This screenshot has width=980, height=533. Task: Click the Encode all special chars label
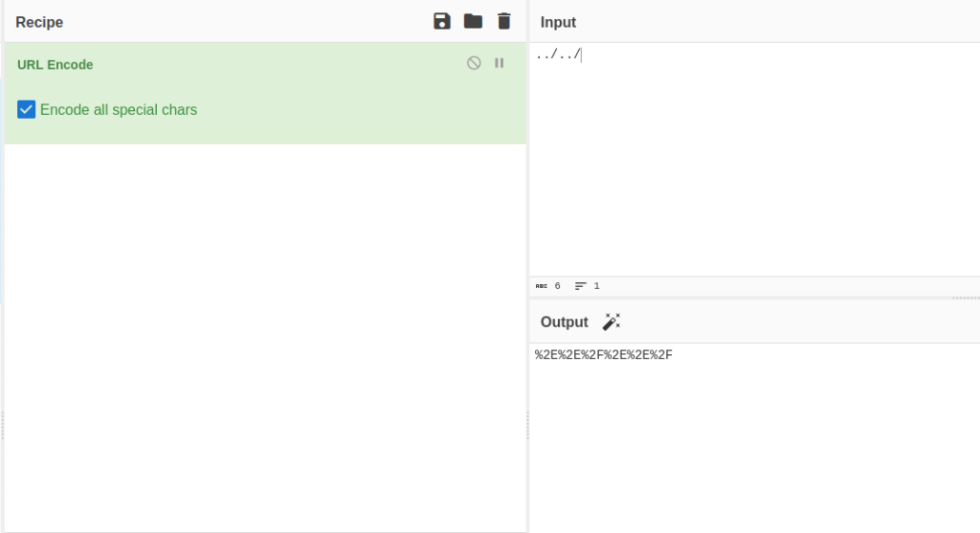119,110
